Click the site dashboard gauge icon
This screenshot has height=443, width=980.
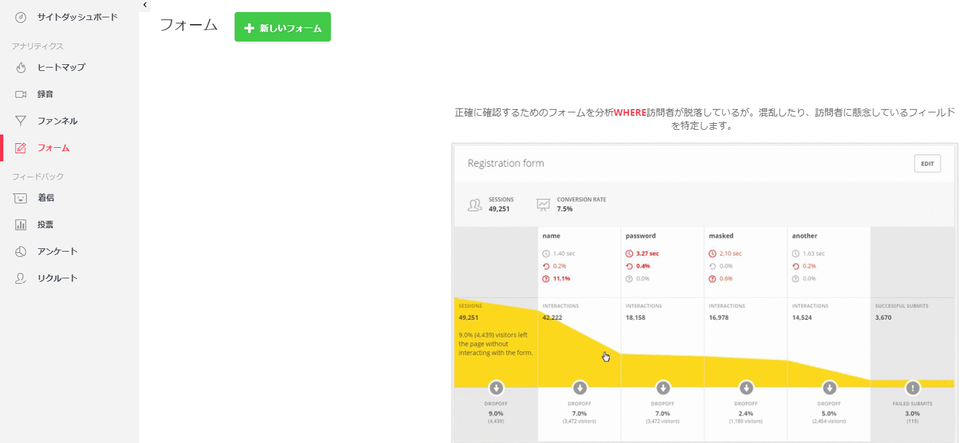tap(21, 17)
